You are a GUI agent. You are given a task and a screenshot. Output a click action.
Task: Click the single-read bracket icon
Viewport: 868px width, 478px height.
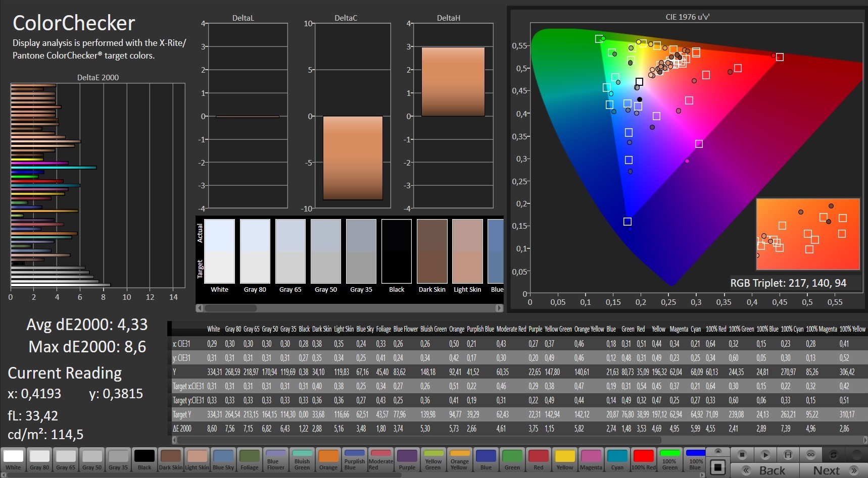[788, 455]
